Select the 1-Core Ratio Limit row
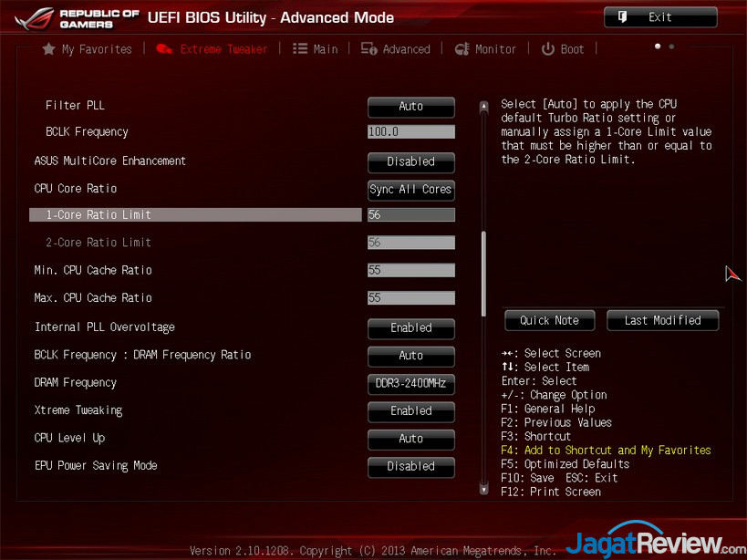747x560 pixels. click(195, 214)
